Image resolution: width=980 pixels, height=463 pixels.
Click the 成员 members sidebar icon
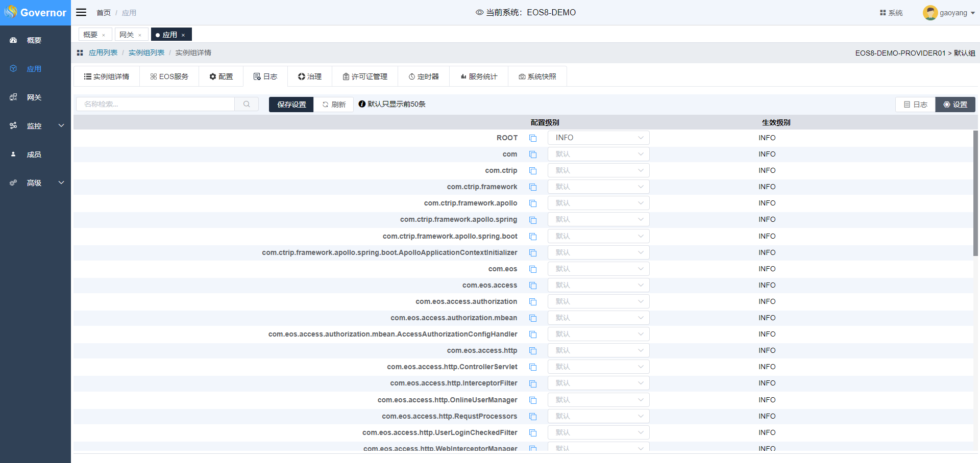pyautogui.click(x=14, y=155)
